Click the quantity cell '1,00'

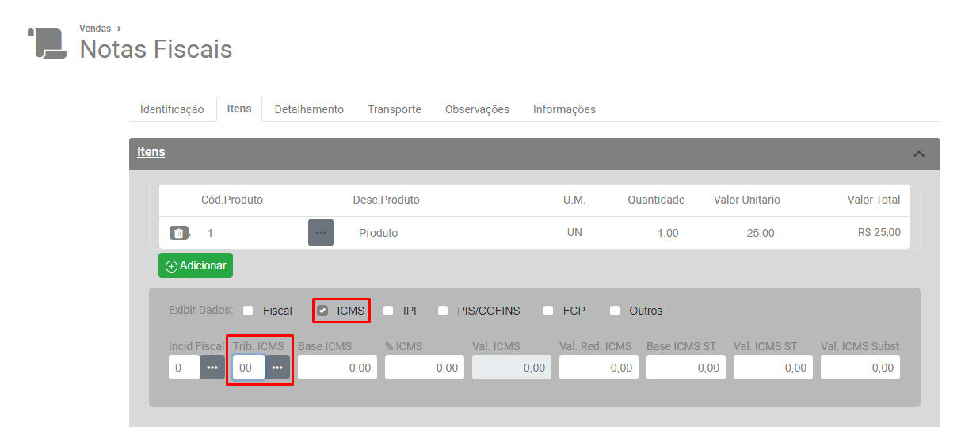(x=668, y=233)
